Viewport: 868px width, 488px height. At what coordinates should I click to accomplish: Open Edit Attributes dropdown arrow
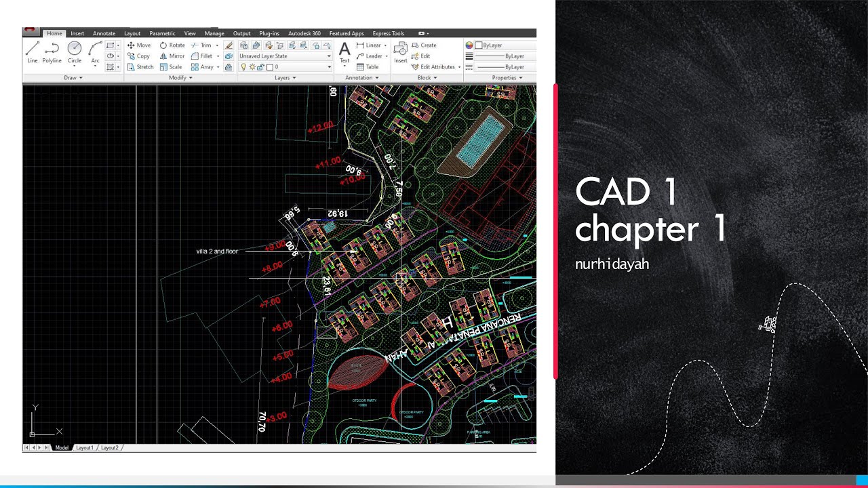point(459,67)
